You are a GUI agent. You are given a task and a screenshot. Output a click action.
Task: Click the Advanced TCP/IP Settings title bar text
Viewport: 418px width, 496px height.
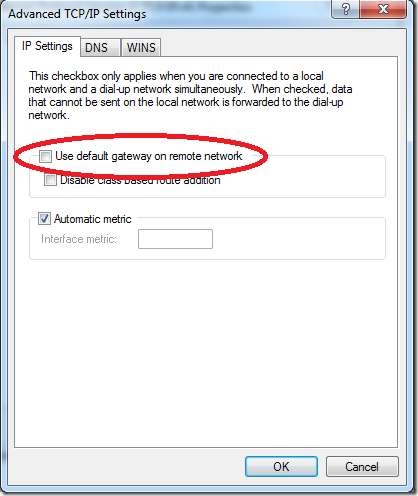[77, 14]
